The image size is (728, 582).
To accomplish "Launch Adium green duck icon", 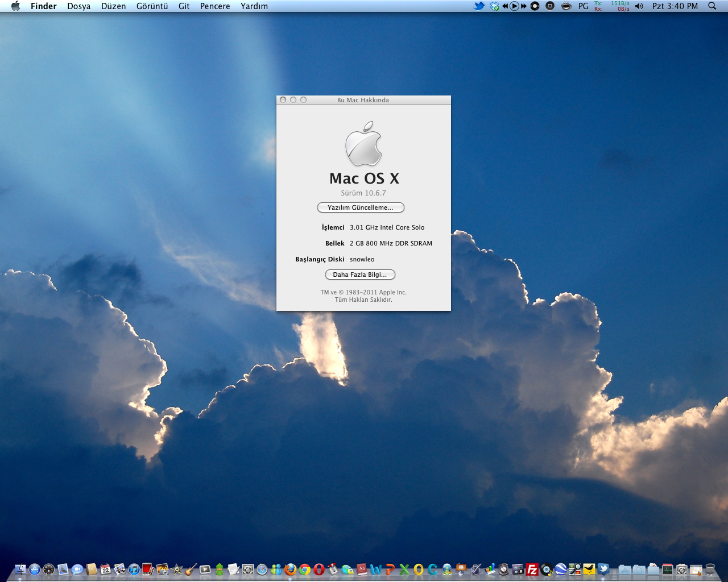I will coord(220,569).
